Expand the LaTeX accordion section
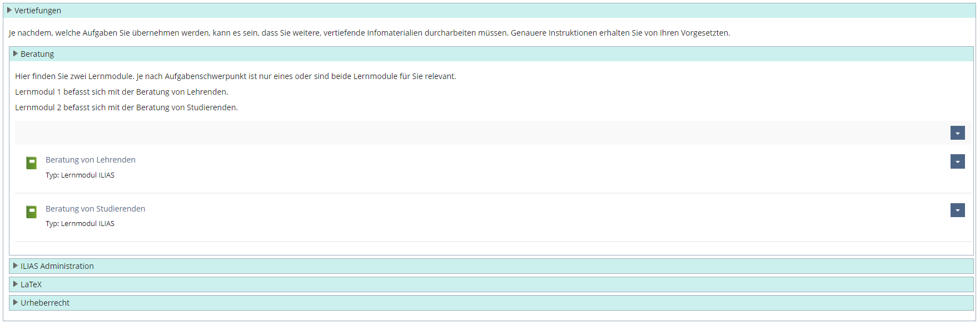The image size is (980, 324). click(31, 284)
